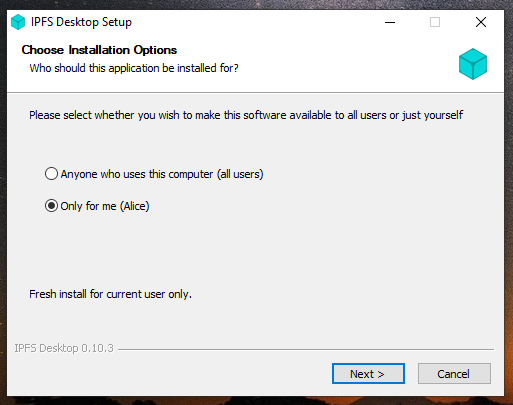
Task: Click the horizontal separator line beside version label
Action: pyautogui.click(x=306, y=349)
